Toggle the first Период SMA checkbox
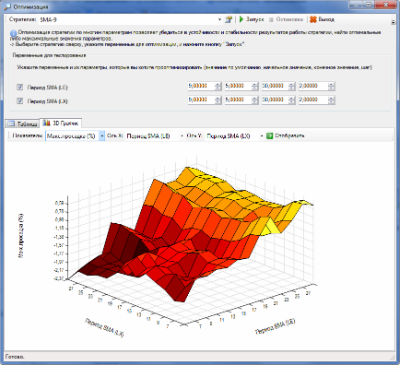 pyautogui.click(x=20, y=87)
